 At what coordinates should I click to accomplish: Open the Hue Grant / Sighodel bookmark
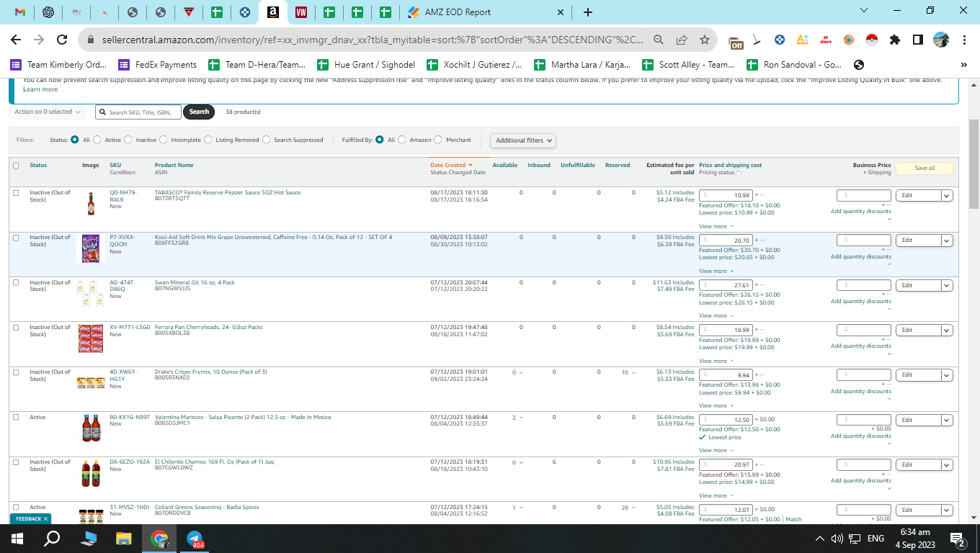(366, 65)
